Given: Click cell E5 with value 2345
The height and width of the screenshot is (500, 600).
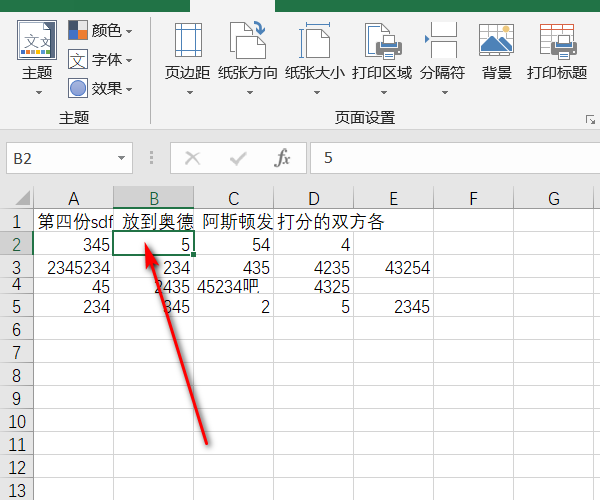Looking at the screenshot, I should pos(393,306).
